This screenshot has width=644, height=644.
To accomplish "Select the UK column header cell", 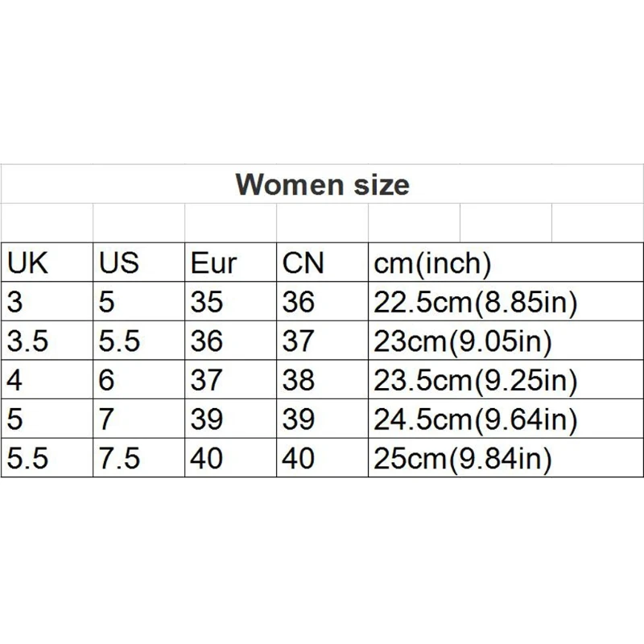I will [47, 262].
